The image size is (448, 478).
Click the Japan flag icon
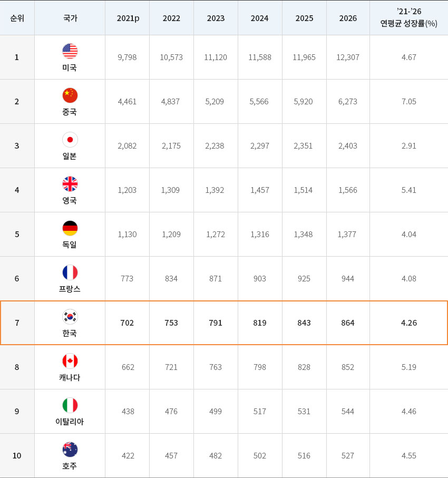pyautogui.click(x=70, y=140)
